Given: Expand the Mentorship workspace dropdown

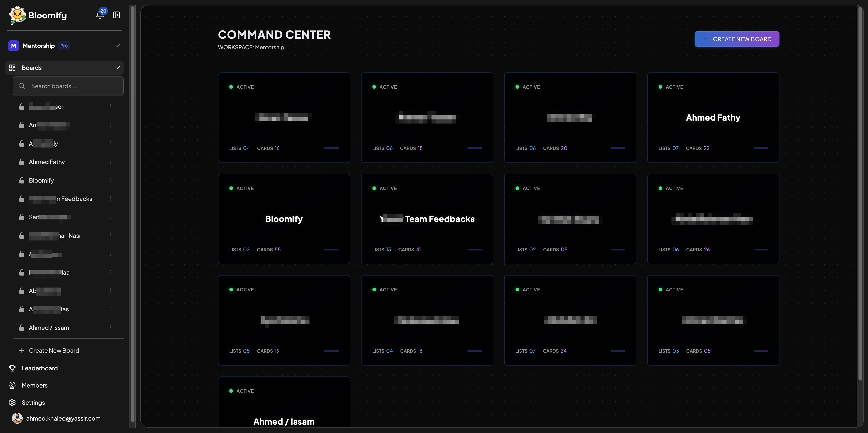Looking at the screenshot, I should (x=117, y=46).
